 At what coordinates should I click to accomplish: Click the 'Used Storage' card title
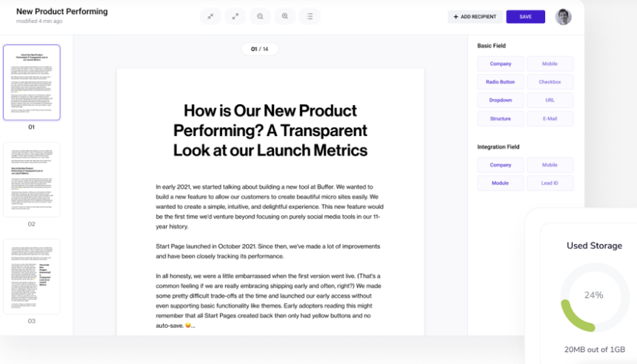coord(594,246)
